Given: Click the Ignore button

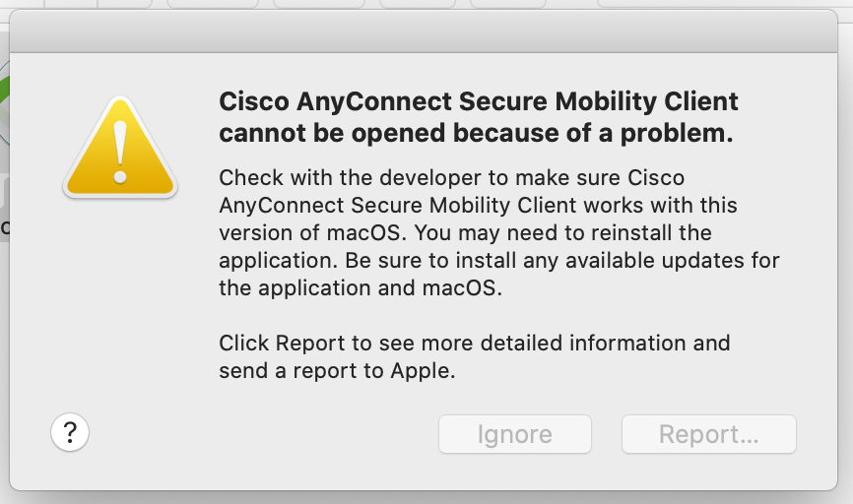Looking at the screenshot, I should coord(514,434).
